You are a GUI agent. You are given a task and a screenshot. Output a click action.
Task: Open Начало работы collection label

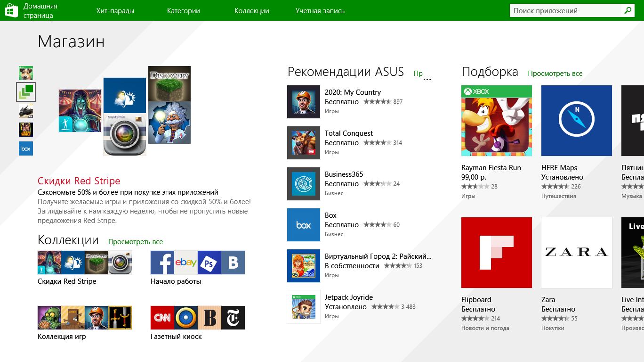176,281
